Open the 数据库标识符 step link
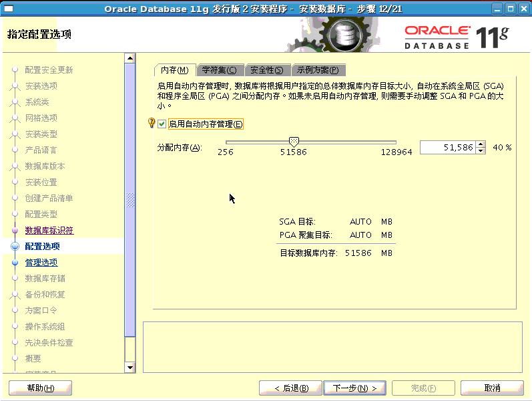532x401 pixels. tap(49, 231)
